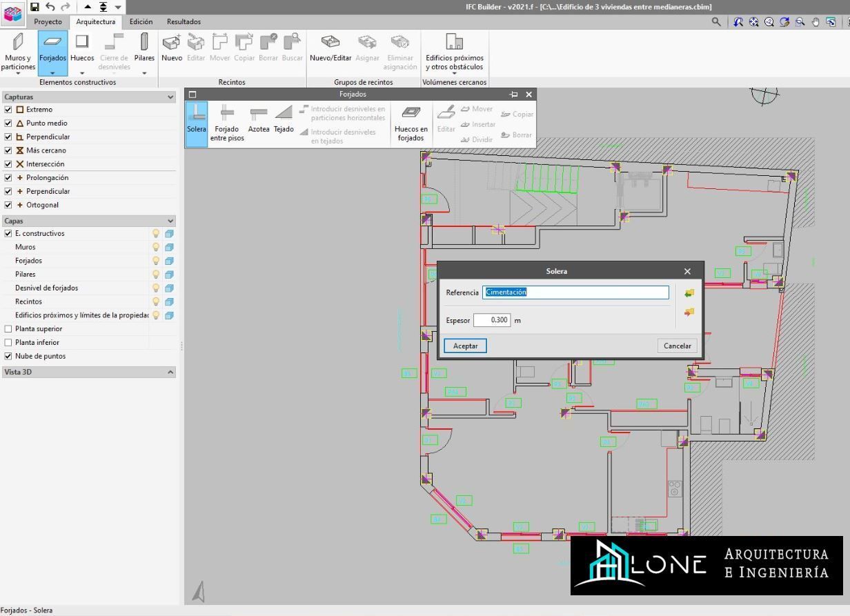Viewport: 850px width, 616px height.
Task: Toggle the Extremo snap checkbox
Action: pyautogui.click(x=8, y=110)
